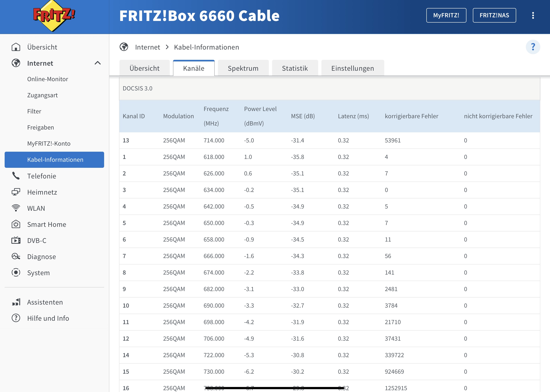Click the DVB-C television icon
Screen dimensions: 550x392
tap(16, 240)
